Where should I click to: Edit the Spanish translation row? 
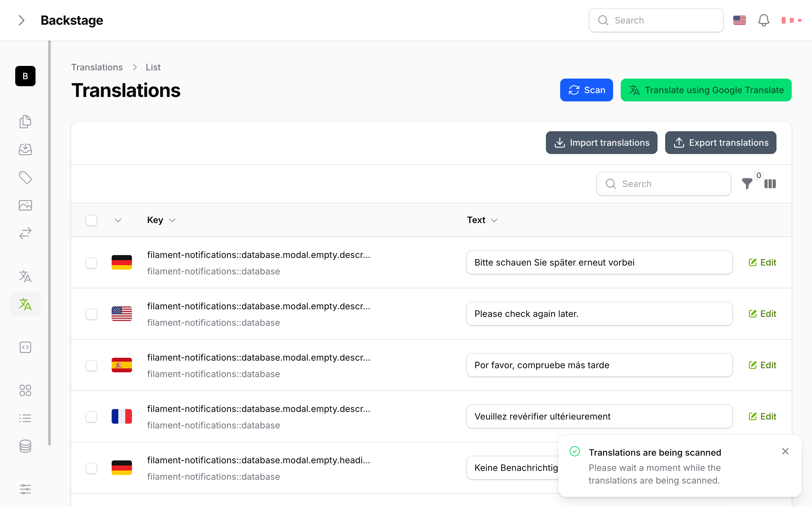pyautogui.click(x=762, y=365)
